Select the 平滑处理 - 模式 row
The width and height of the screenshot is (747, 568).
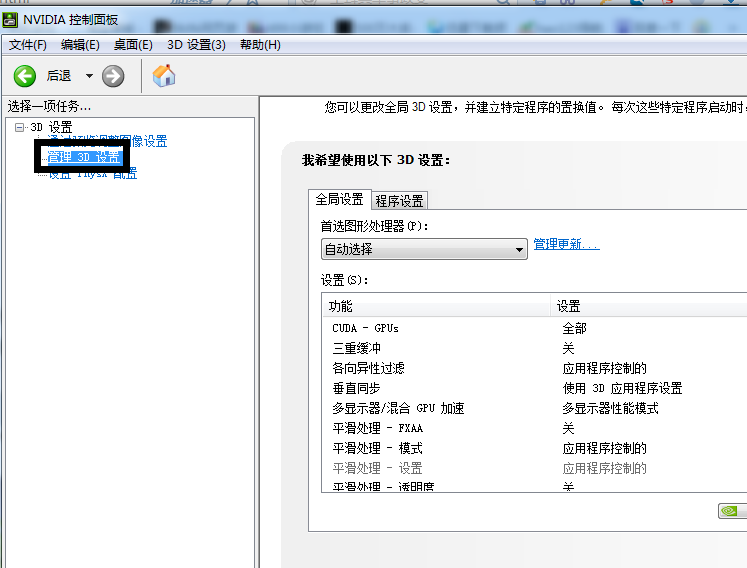[x=535, y=448]
